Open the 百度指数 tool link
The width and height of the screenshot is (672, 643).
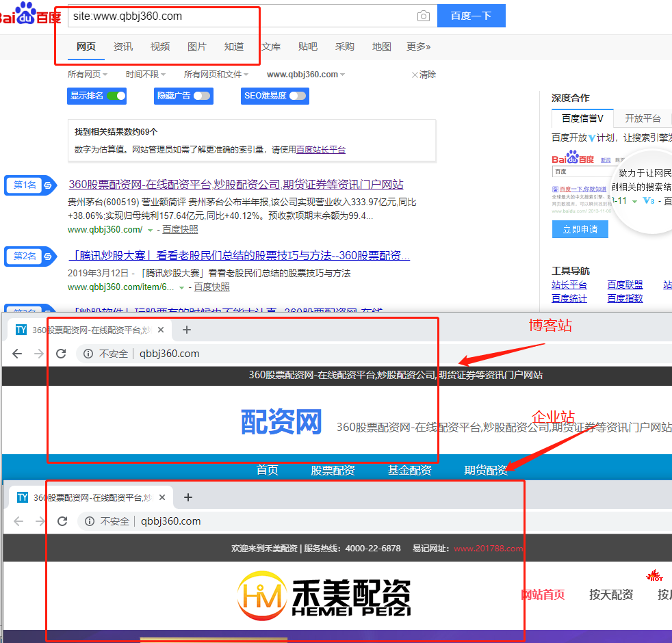point(625,298)
